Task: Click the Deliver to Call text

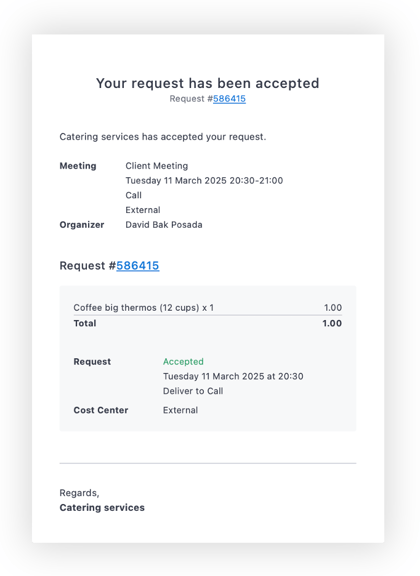Action: [x=193, y=391]
